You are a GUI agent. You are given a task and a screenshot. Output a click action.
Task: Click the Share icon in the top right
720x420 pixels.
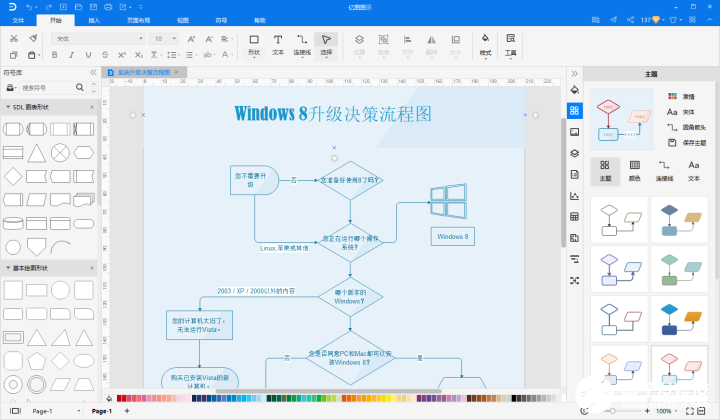[x=630, y=20]
